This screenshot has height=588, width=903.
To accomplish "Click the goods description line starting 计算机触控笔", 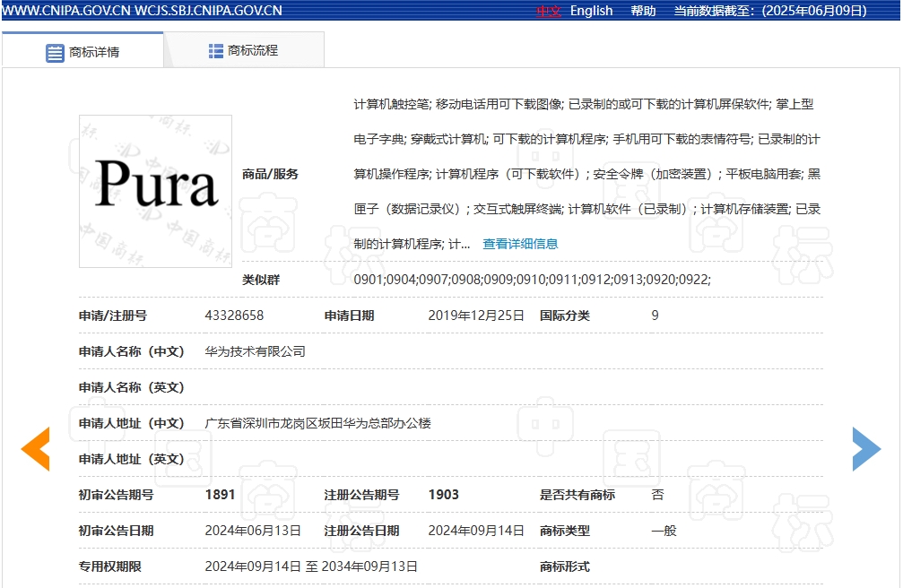I will [x=584, y=104].
